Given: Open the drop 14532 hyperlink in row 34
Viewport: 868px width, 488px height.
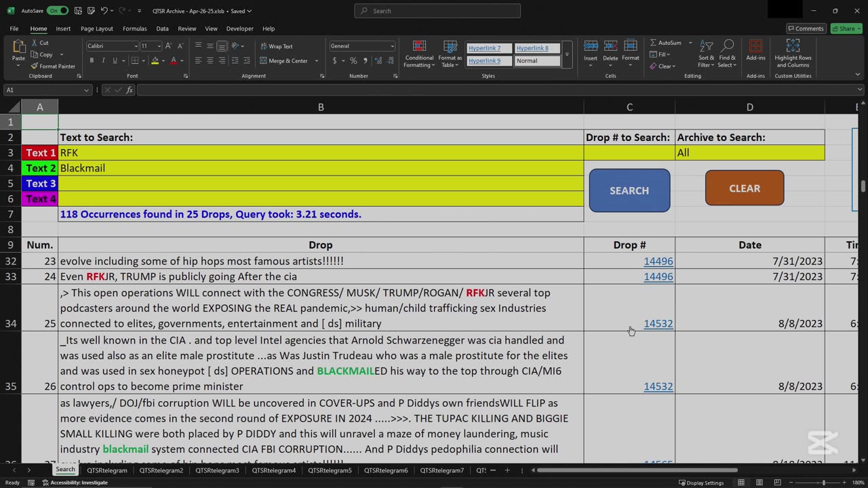Looking at the screenshot, I should click(x=658, y=324).
